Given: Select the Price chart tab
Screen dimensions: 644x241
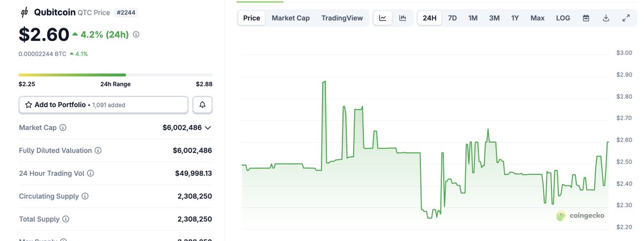Looking at the screenshot, I should [252, 18].
